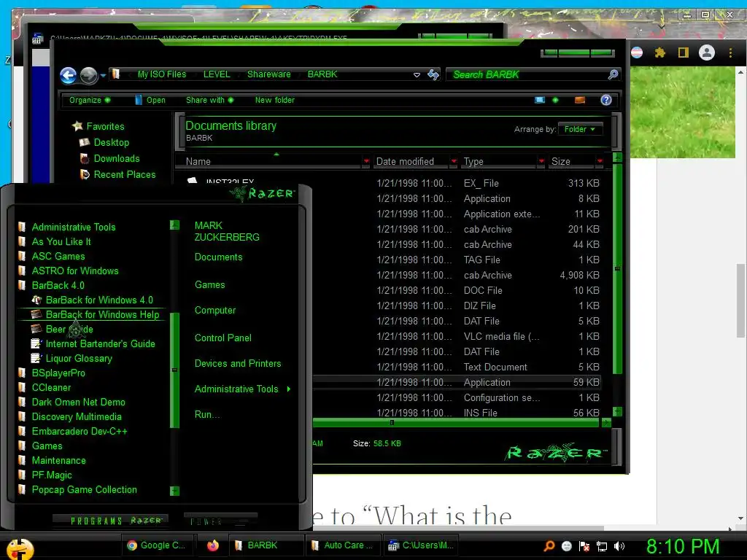Click the Start button orb on taskbar
Screen dimensions: 747x560
tap(20, 548)
